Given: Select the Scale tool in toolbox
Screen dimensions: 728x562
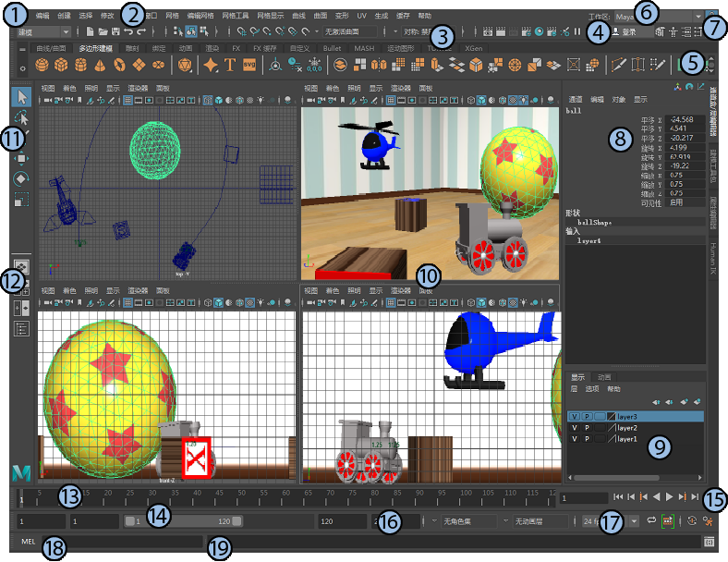Looking at the screenshot, I should pos(21,200).
